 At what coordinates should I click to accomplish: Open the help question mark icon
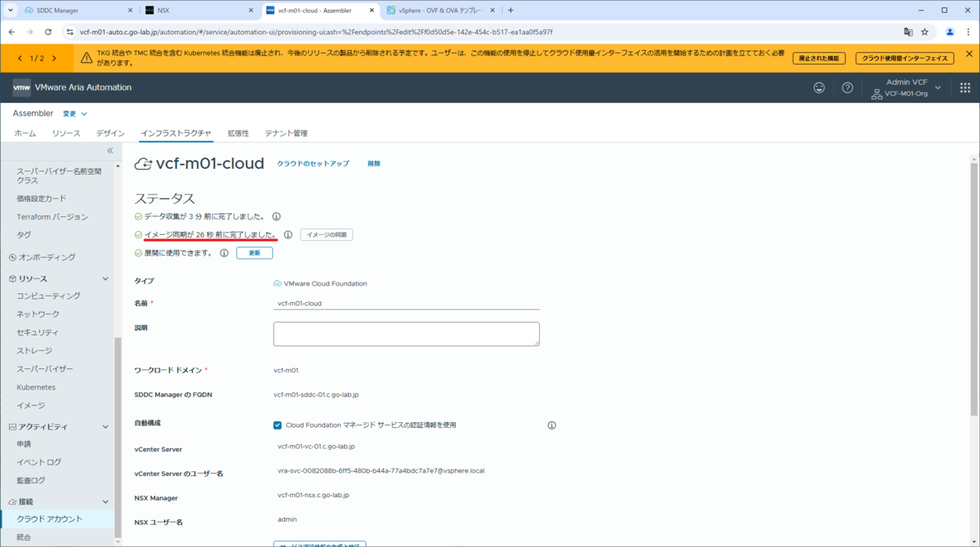tap(848, 87)
